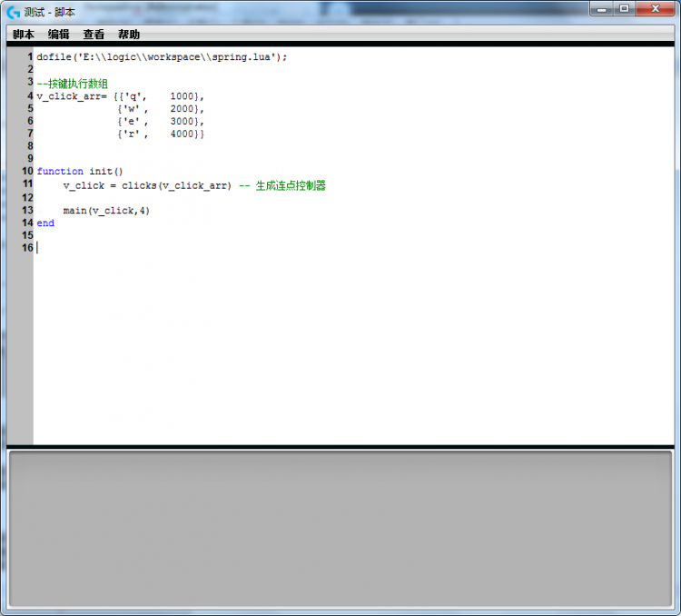Click the 'w' 2000 array entry
The height and width of the screenshot is (616, 681).
click(x=160, y=108)
